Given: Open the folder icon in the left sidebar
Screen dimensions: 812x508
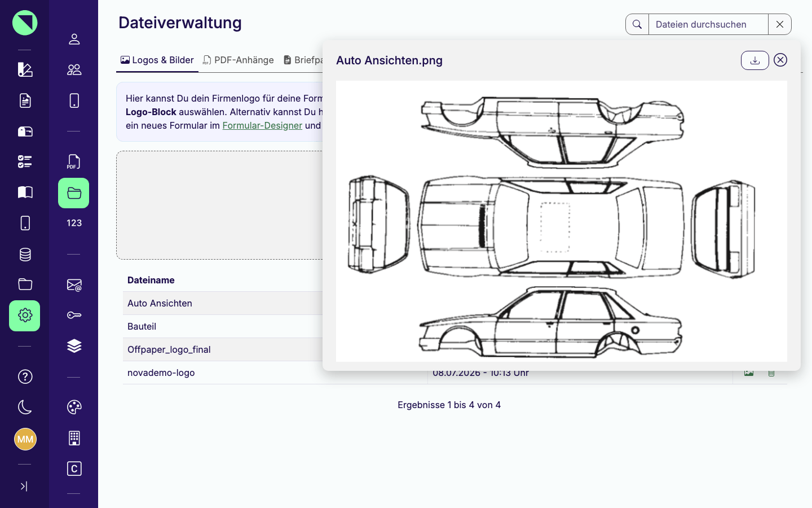Looking at the screenshot, I should click(25, 284).
